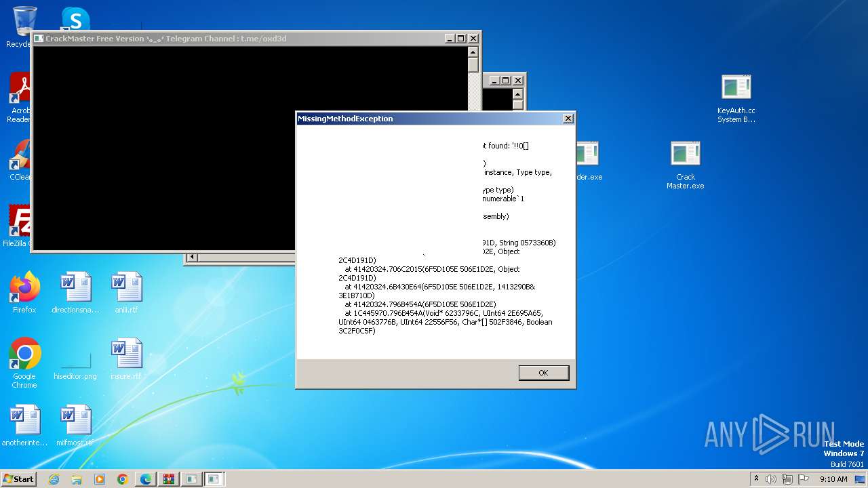
Task: Click OK in the MissingMethodException dialog
Action: (x=544, y=373)
